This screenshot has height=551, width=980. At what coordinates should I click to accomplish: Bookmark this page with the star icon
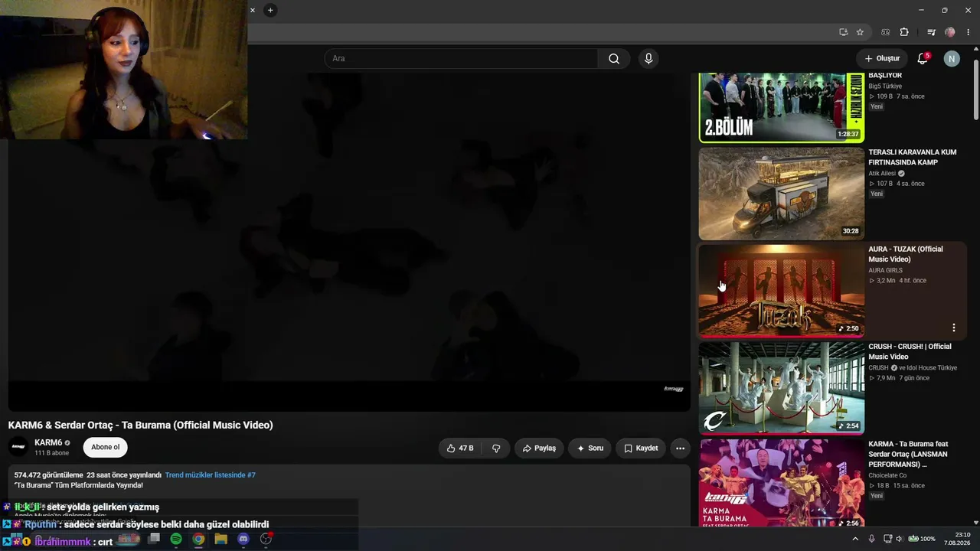(860, 32)
